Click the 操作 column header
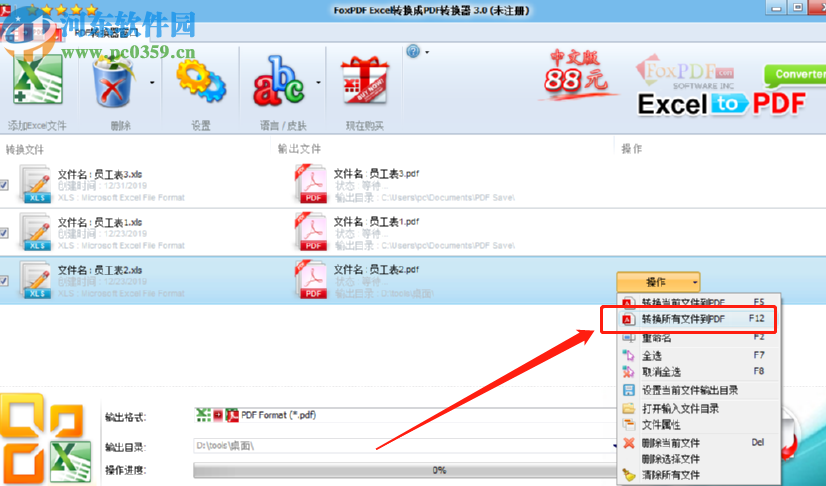Image resolution: width=826 pixels, height=486 pixels. pos(632,149)
